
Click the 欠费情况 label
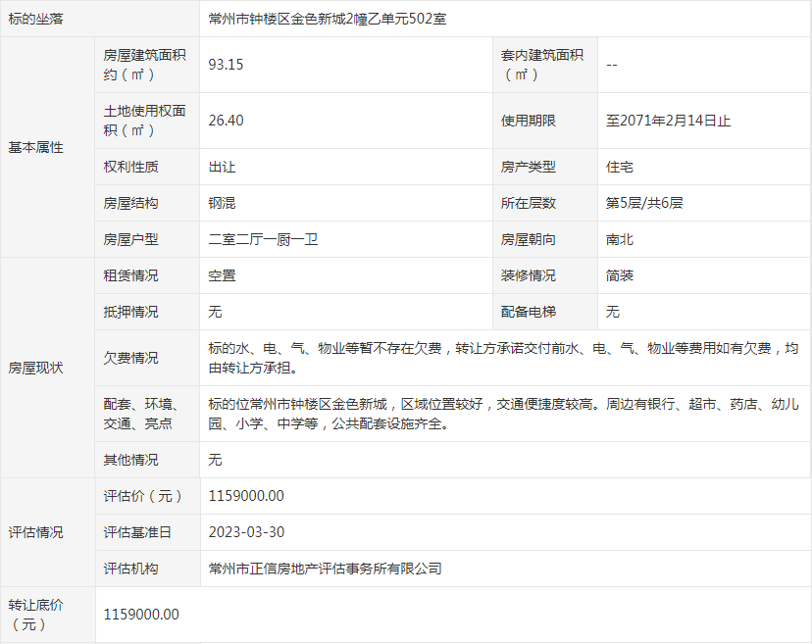[x=130, y=358]
